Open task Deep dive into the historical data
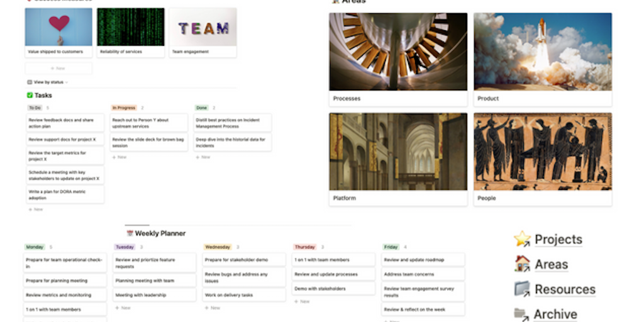Image resolution: width=644 pixels, height=322 pixels. tap(233, 143)
